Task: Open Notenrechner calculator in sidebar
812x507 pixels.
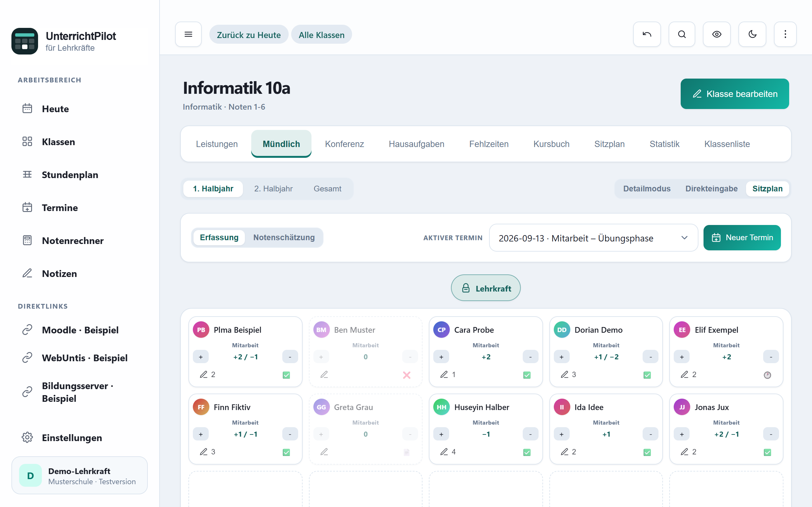Action: click(72, 241)
